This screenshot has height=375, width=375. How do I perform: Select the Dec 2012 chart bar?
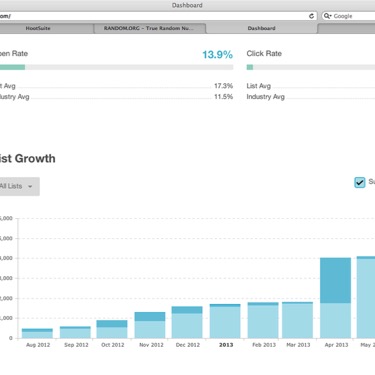tap(187, 322)
